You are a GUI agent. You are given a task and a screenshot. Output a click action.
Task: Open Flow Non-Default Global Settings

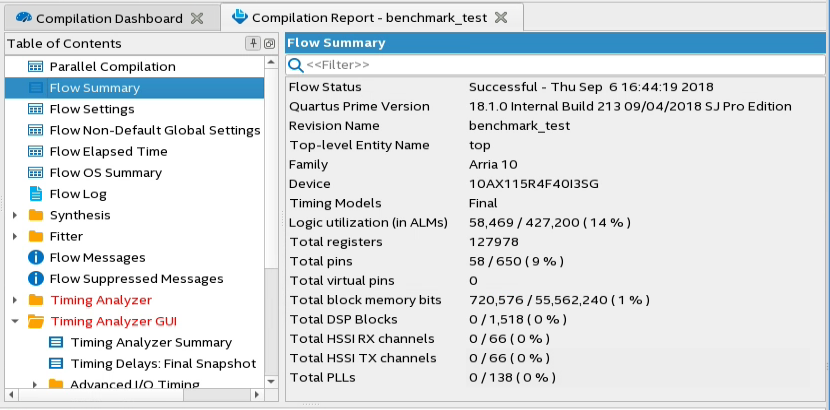pyautogui.click(x=155, y=130)
